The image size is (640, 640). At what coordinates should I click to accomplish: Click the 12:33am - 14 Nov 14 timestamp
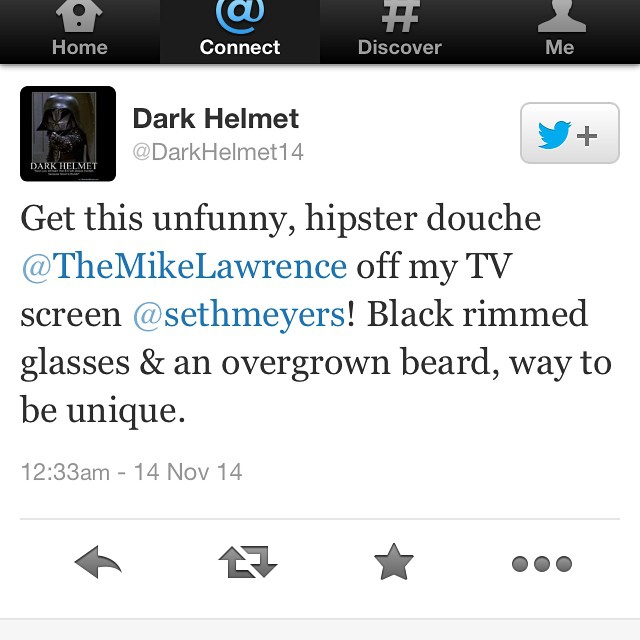131,472
